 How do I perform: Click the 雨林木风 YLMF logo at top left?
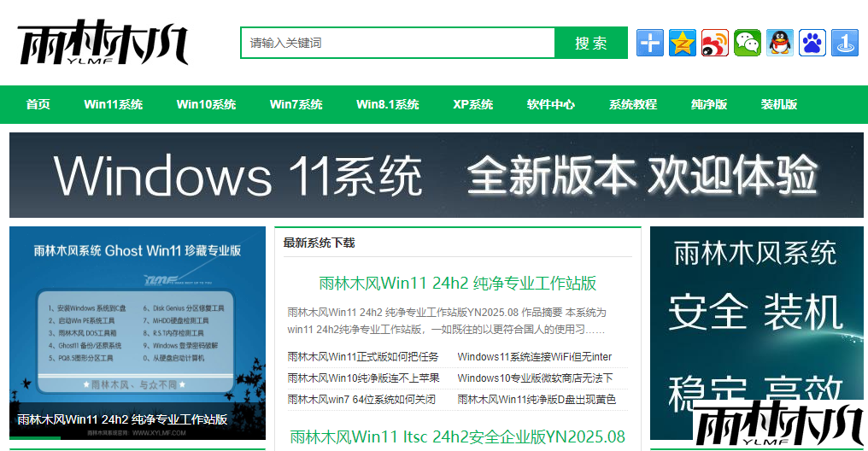(103, 43)
